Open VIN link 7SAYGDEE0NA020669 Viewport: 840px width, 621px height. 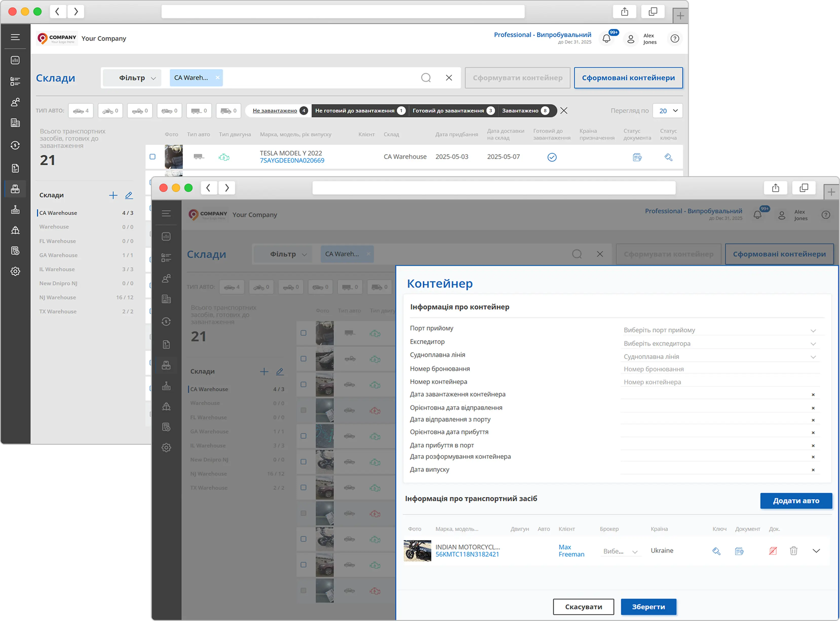tap(292, 161)
